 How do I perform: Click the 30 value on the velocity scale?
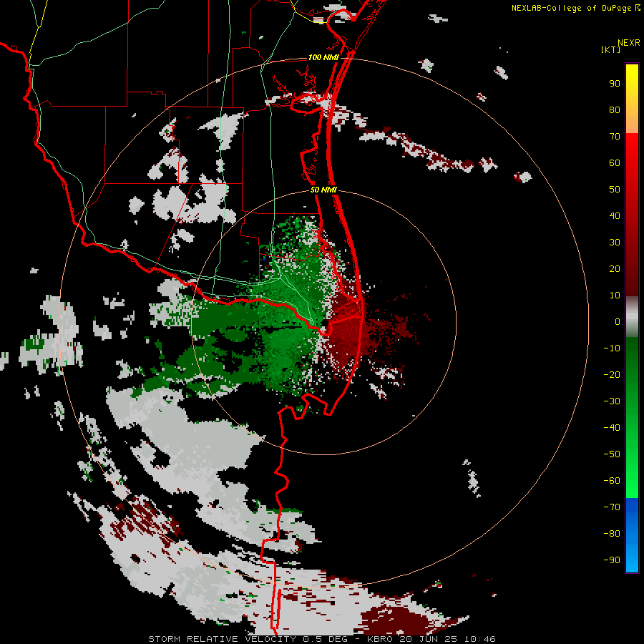615,243
